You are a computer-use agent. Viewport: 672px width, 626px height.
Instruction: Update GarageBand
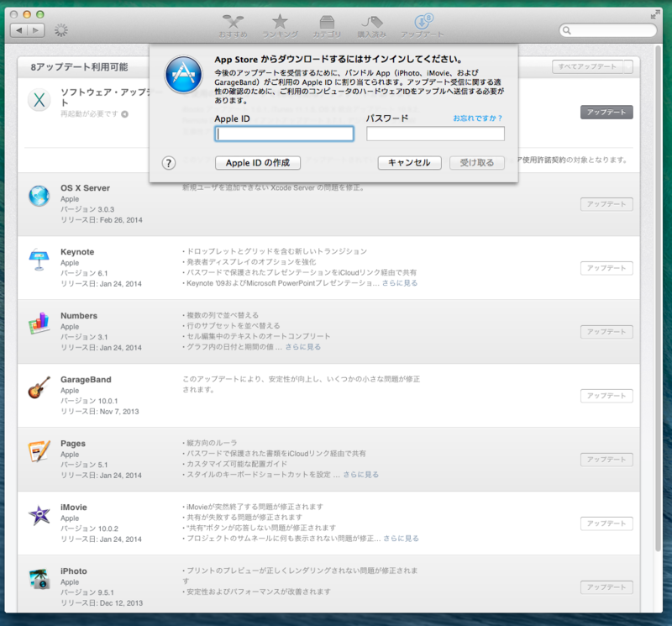[x=606, y=396]
